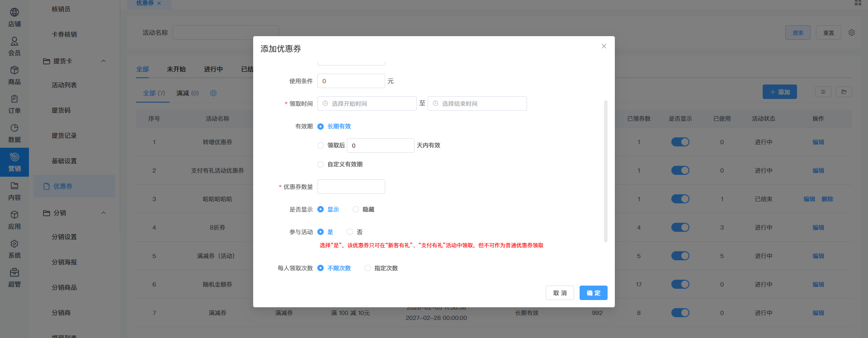The width and height of the screenshot is (868, 338).
Task: Switch to the 全部 status tab
Action: (142, 69)
